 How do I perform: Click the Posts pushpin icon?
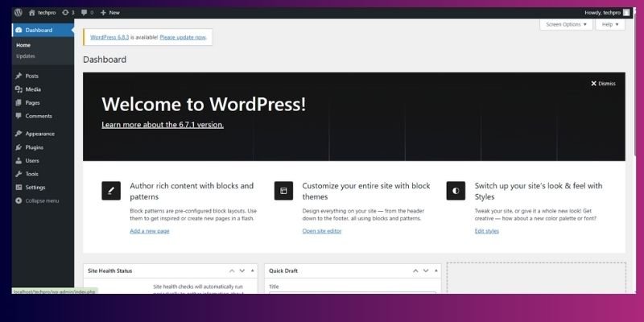point(19,76)
